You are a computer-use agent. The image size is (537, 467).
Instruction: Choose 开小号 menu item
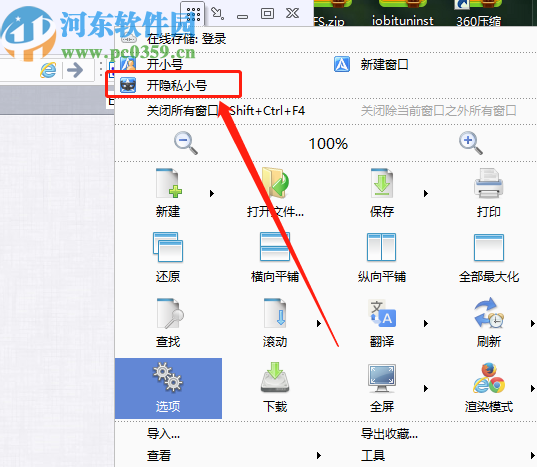point(165,64)
